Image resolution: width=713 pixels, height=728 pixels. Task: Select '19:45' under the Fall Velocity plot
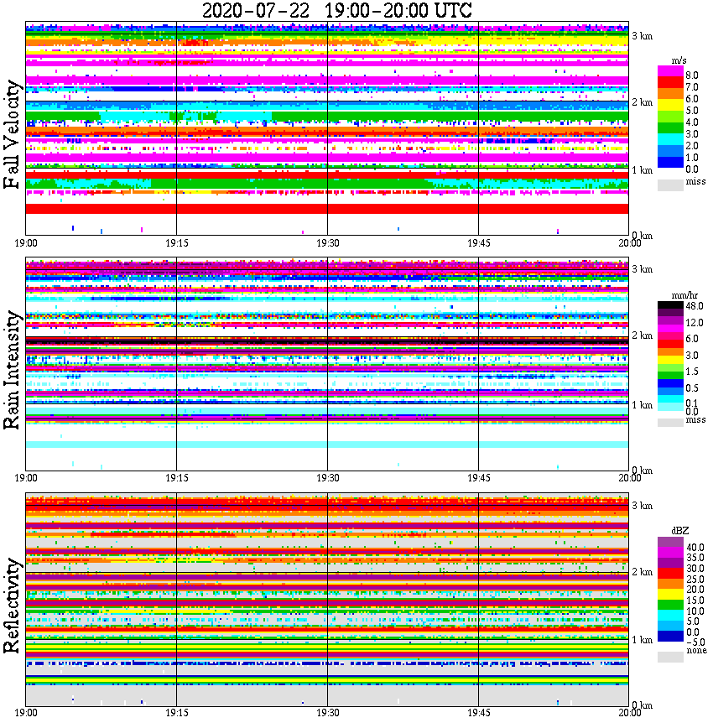(479, 243)
